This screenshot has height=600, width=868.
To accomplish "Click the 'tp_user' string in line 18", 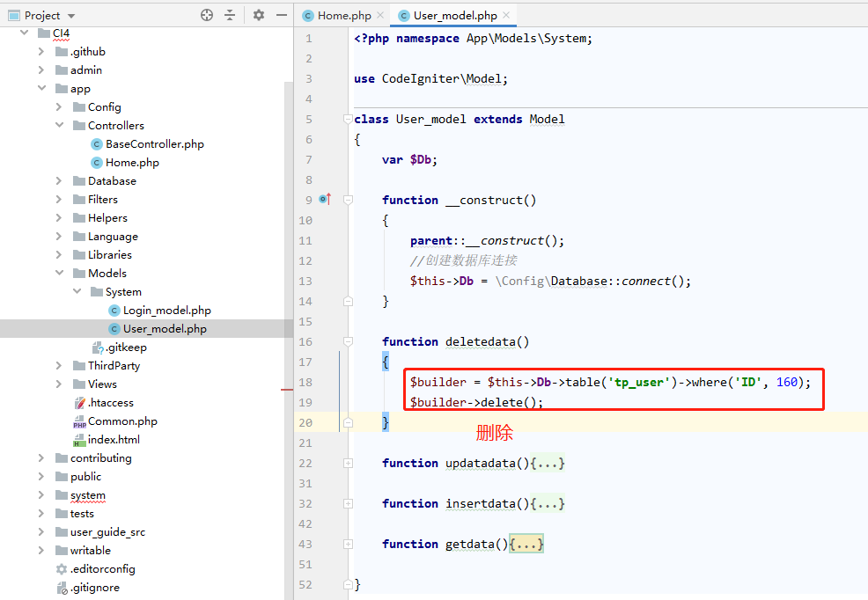I will coord(639,382).
